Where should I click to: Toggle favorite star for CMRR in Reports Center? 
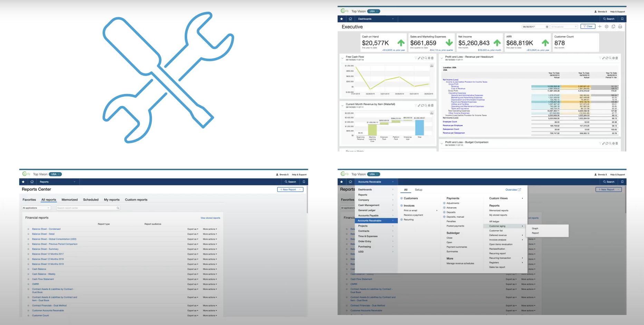click(28, 284)
